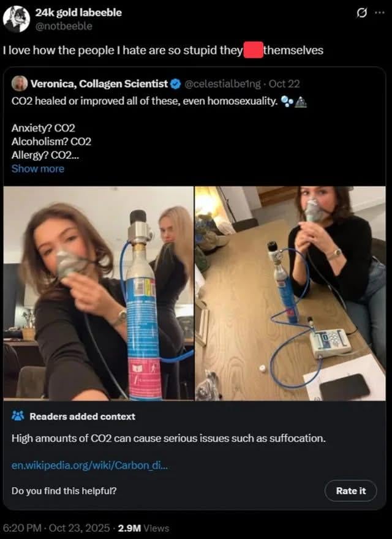Click the 24k gold labeeble profile avatar
392x539 pixels.
17,18
